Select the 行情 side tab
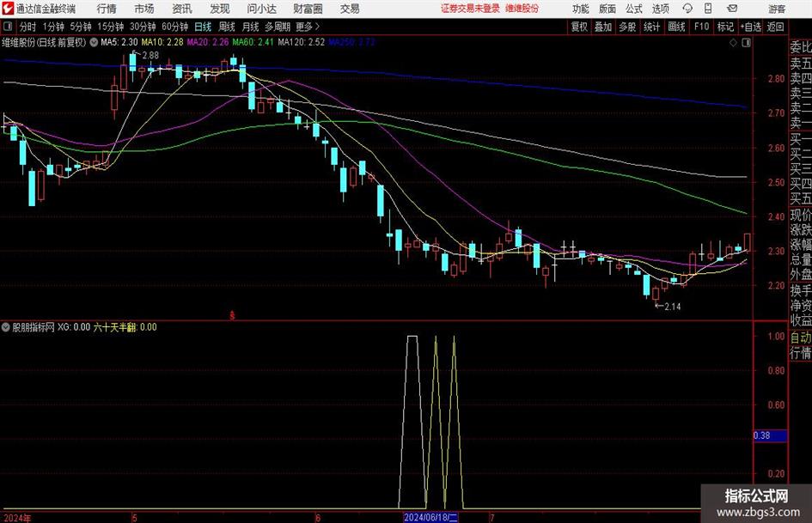 pyautogui.click(x=801, y=353)
